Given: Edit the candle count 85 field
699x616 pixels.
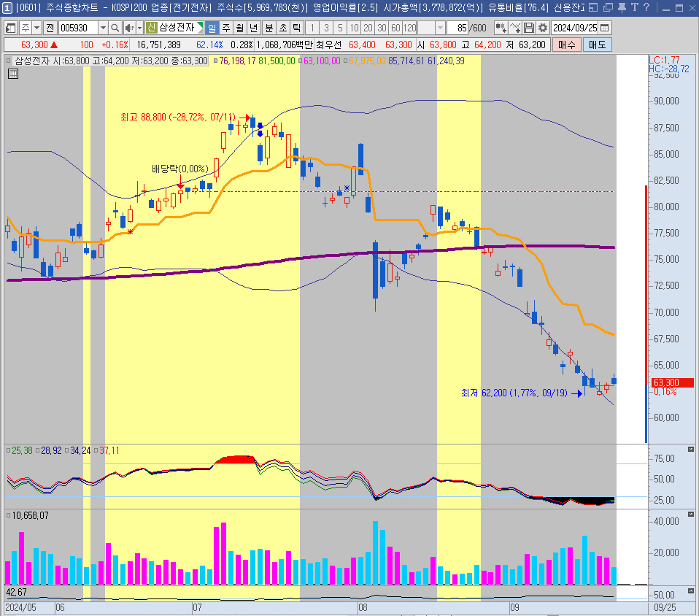Looking at the screenshot, I should coord(457,28).
